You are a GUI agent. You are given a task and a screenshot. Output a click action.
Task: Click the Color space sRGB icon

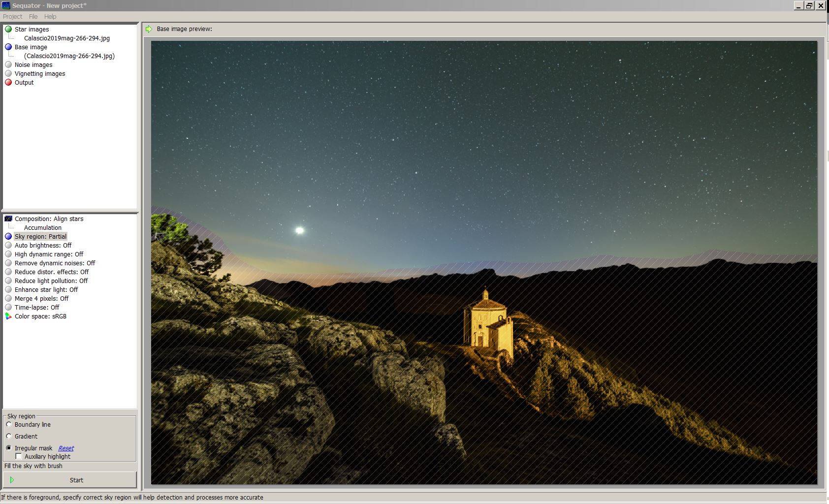pos(8,316)
